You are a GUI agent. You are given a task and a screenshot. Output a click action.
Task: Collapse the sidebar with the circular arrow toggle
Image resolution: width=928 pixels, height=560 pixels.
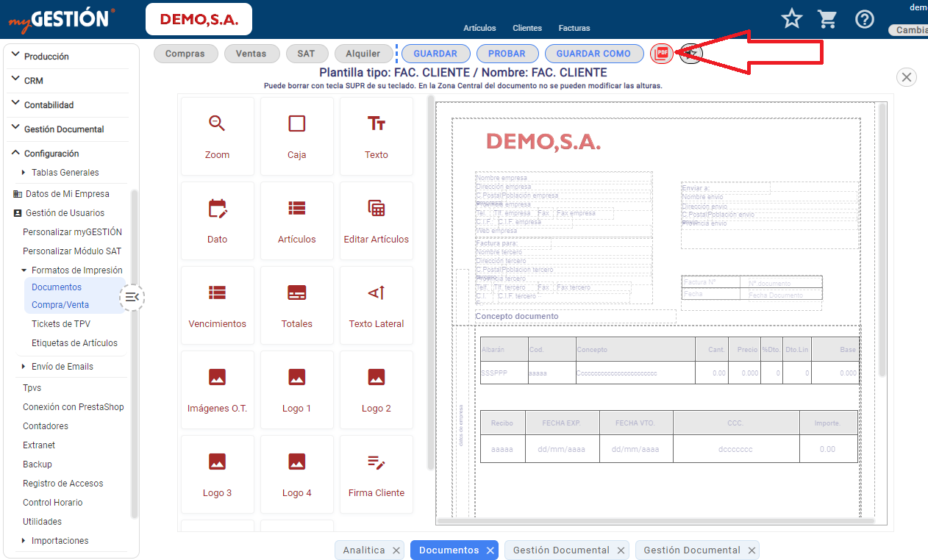pyautogui.click(x=132, y=297)
